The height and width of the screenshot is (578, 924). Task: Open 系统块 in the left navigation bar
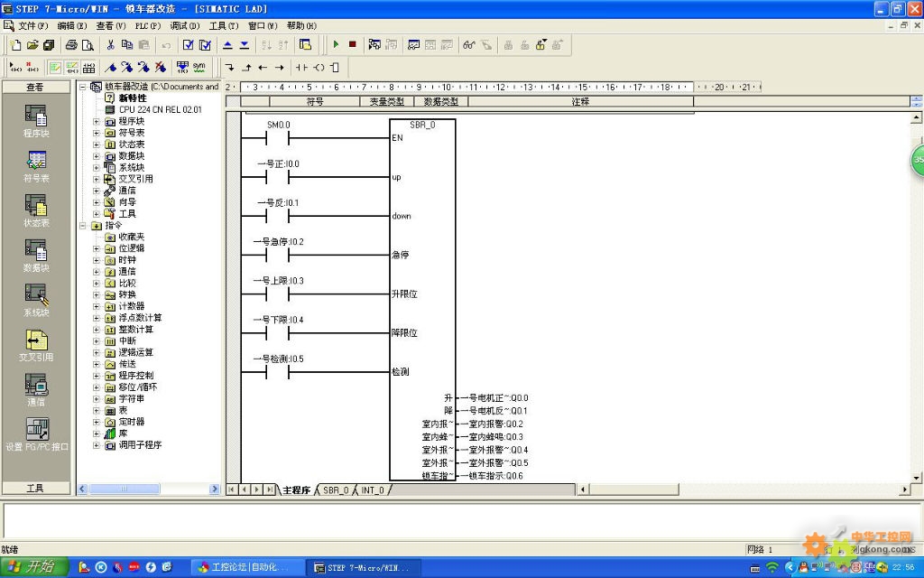(35, 300)
